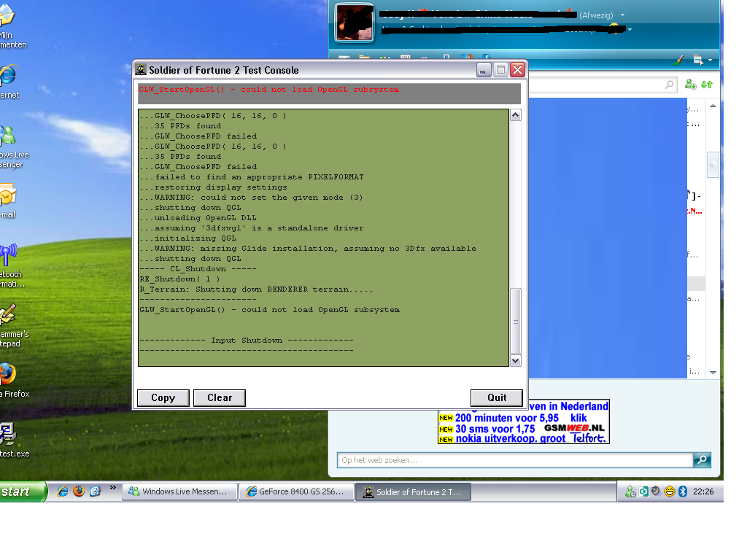Click the green tray icon beside Messenger icon
This screenshot has height=560, width=747.
click(x=643, y=492)
